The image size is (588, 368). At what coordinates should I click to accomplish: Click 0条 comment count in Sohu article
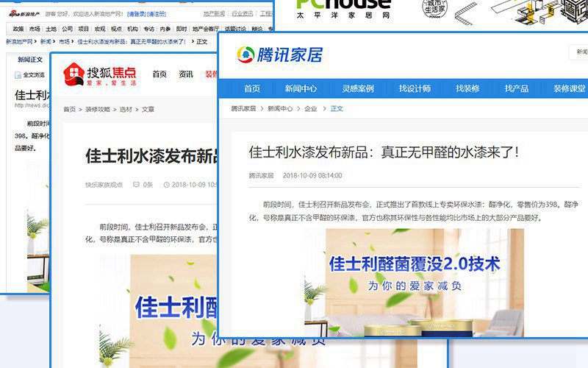[148, 185]
